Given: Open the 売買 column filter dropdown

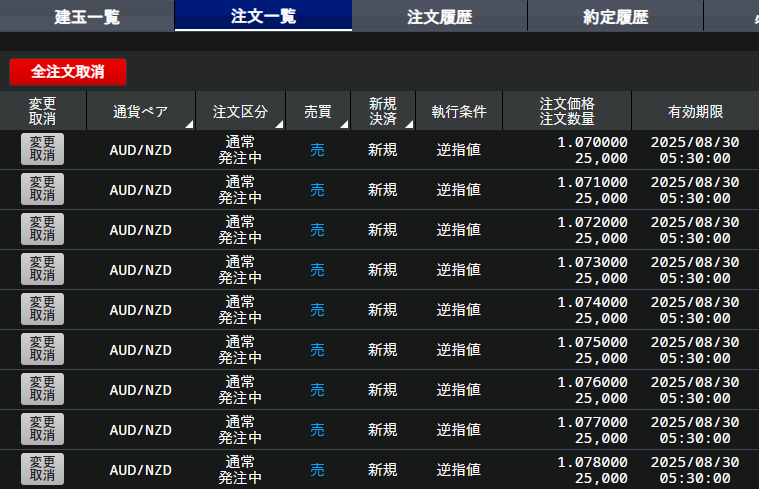Looking at the screenshot, I should 344,124.
